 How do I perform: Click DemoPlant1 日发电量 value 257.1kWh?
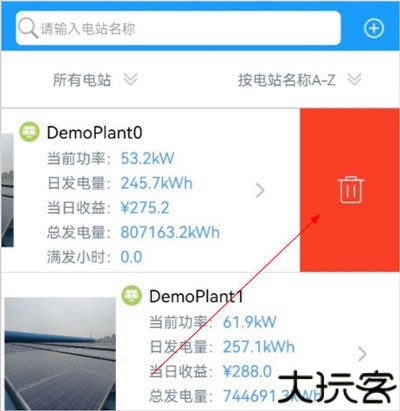click(x=259, y=347)
